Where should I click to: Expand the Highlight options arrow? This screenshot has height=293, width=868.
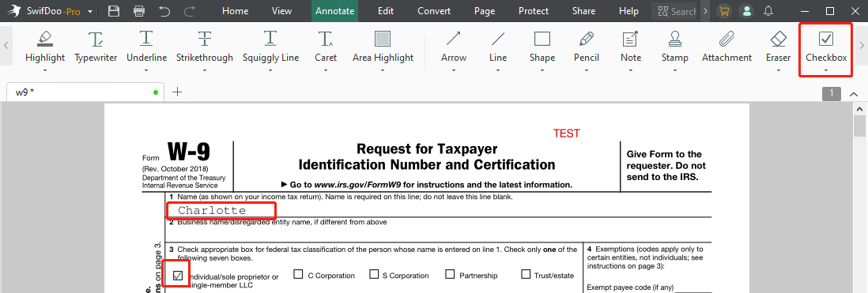click(x=45, y=70)
